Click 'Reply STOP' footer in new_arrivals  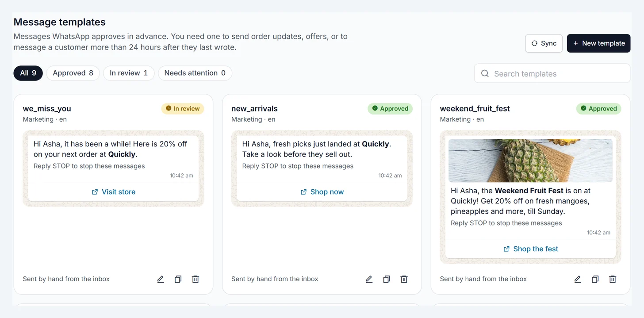(x=298, y=166)
